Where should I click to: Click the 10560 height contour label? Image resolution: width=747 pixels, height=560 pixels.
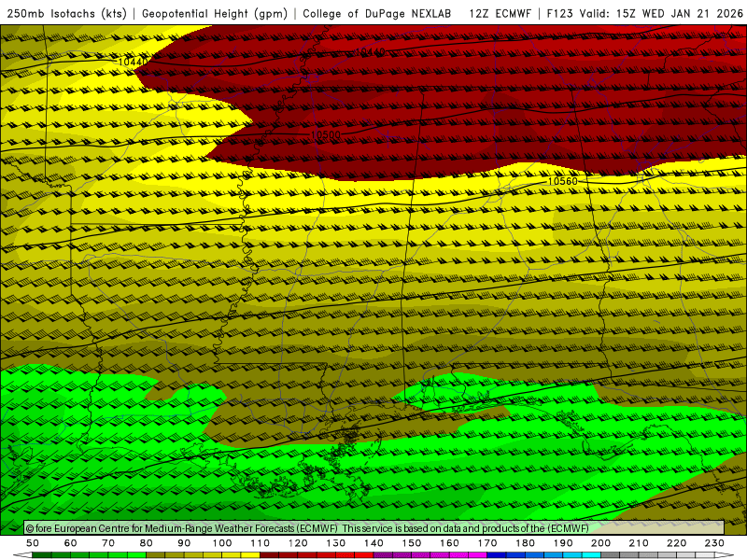coord(563,181)
